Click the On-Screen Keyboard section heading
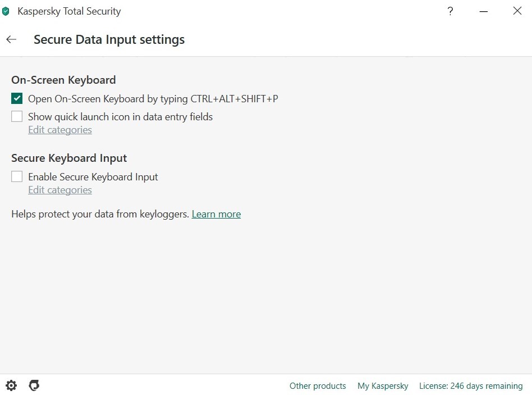 click(x=63, y=80)
